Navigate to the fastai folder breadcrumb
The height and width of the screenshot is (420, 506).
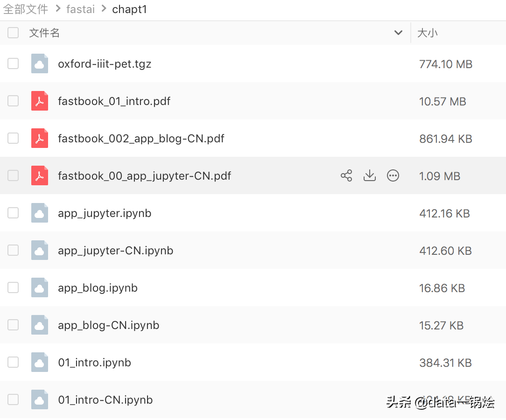(80, 9)
